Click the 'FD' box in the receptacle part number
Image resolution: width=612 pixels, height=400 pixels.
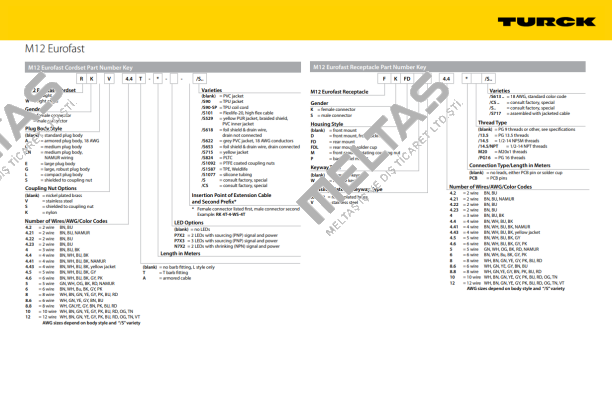click(x=407, y=79)
